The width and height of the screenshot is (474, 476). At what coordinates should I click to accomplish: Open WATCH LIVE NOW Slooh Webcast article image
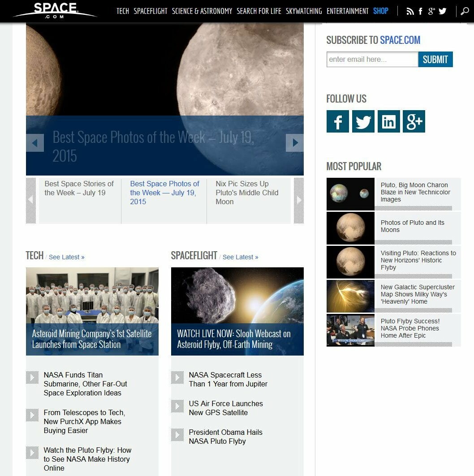pyautogui.click(x=237, y=311)
